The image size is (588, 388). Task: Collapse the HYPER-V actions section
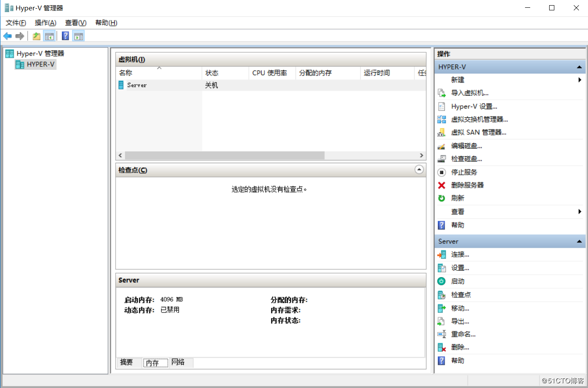click(x=579, y=66)
